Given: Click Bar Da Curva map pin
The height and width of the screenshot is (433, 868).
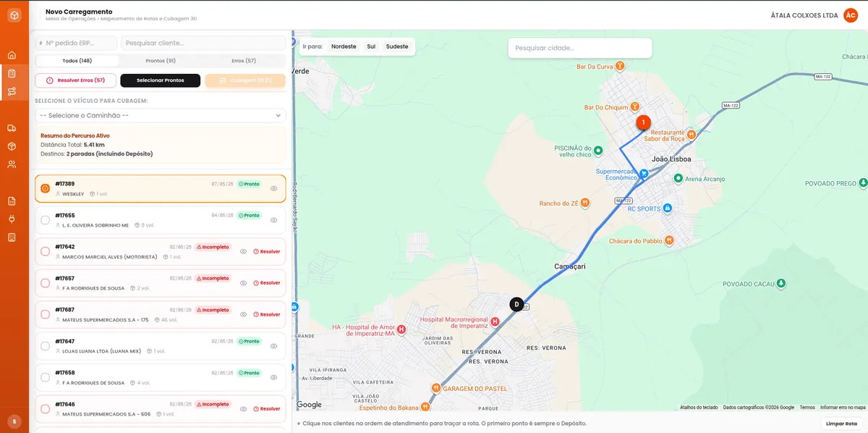Looking at the screenshot, I should coord(619,66).
